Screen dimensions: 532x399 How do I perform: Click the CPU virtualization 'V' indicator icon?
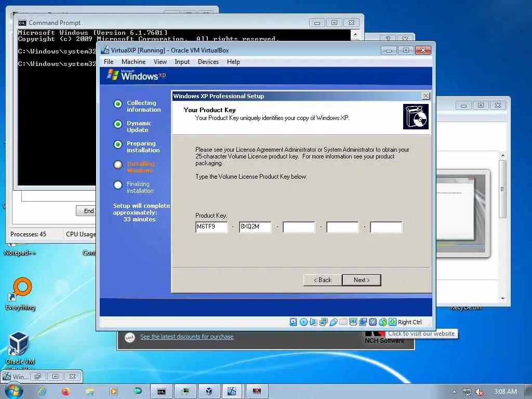[373, 322]
